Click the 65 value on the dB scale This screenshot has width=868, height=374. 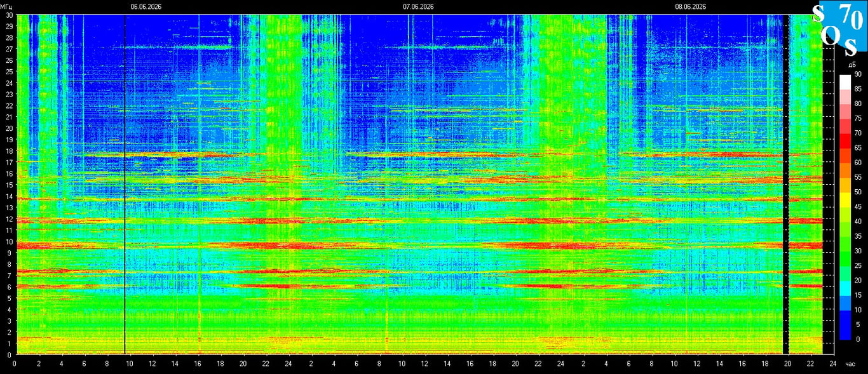(858, 148)
